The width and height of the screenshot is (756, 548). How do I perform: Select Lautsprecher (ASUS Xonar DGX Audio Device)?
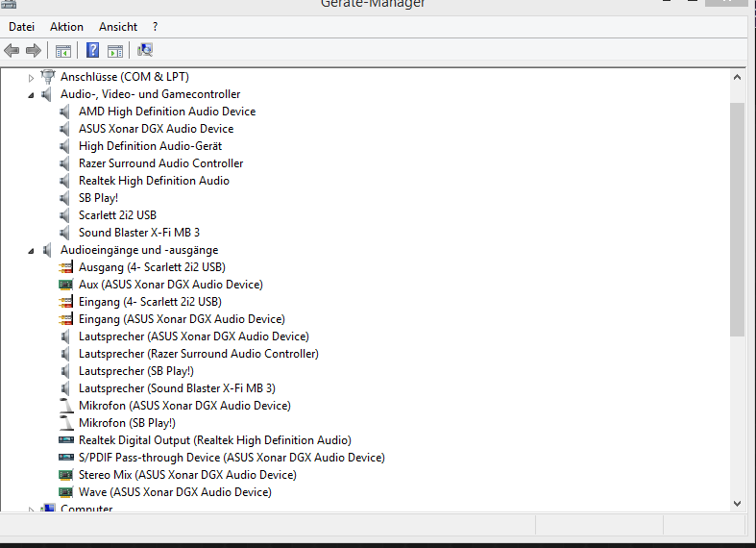[194, 336]
